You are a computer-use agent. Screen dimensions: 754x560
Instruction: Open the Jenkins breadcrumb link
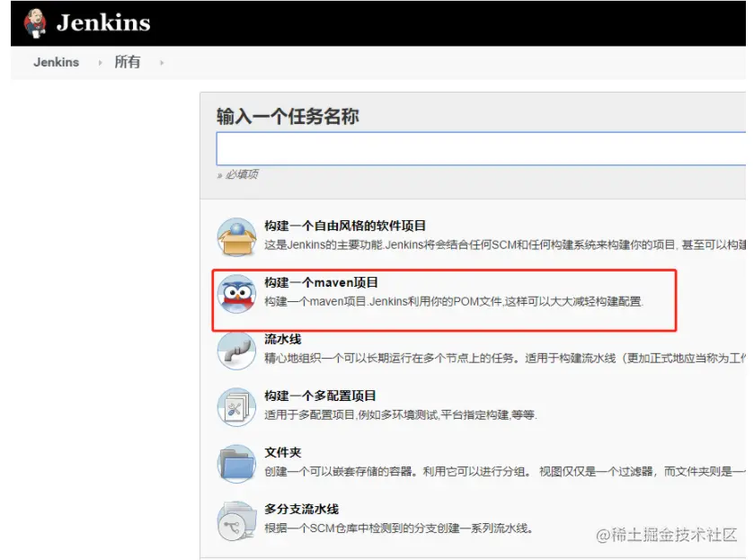56,62
